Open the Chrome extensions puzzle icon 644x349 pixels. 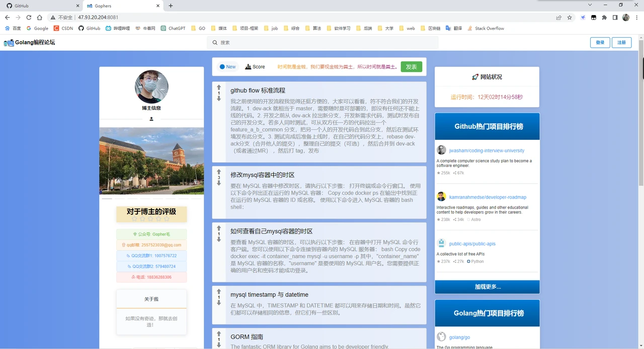(x=604, y=17)
